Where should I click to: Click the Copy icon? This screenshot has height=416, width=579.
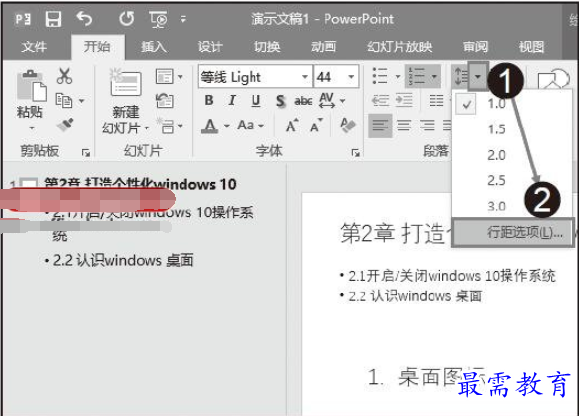[x=64, y=100]
